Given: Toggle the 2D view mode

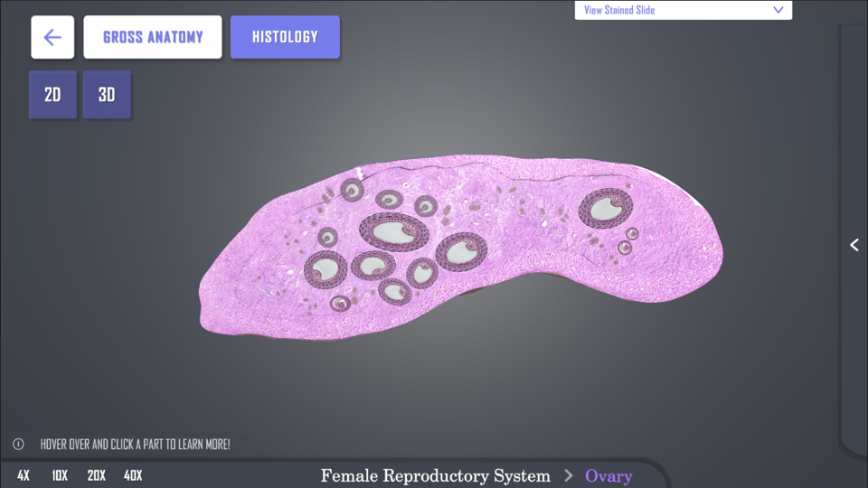Looking at the screenshot, I should click(x=52, y=95).
